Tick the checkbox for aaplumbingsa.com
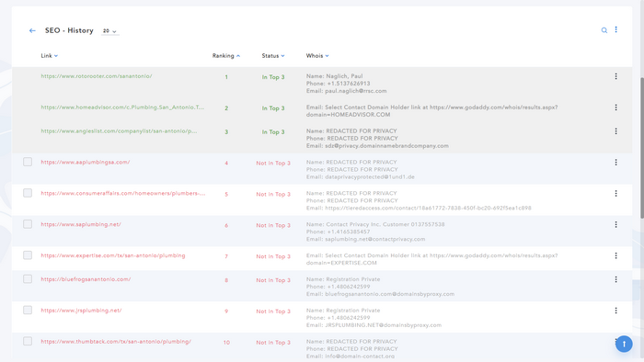 pos(28,162)
